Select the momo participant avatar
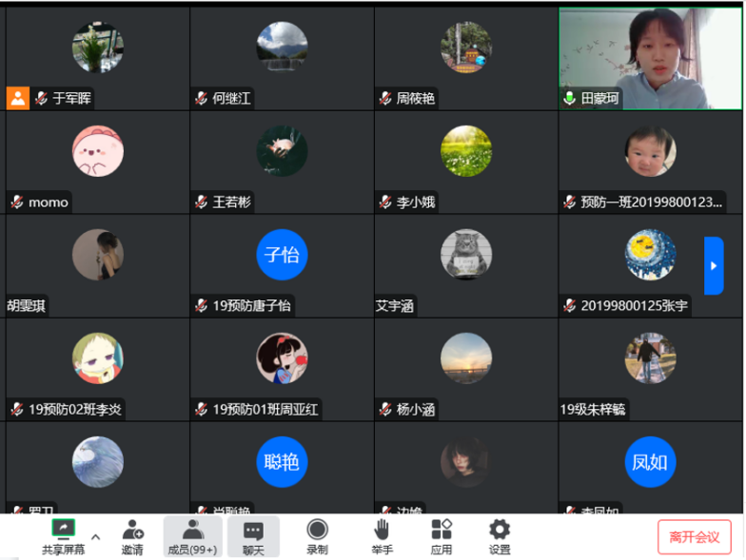 click(98, 151)
